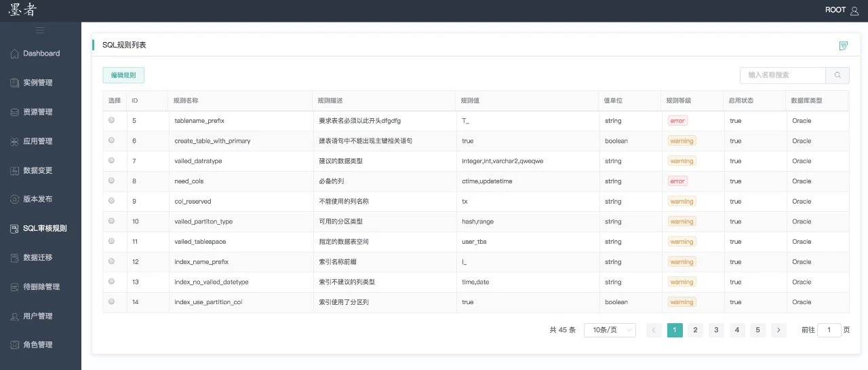Viewport: 868px width, 370px height.
Task: Click the 数据变更 sidebar icon
Action: tap(15, 170)
